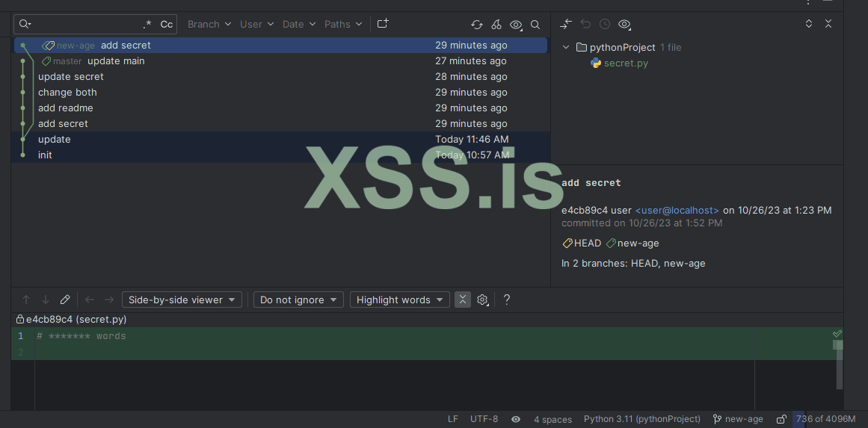Click the edit source pencil icon

click(x=65, y=300)
